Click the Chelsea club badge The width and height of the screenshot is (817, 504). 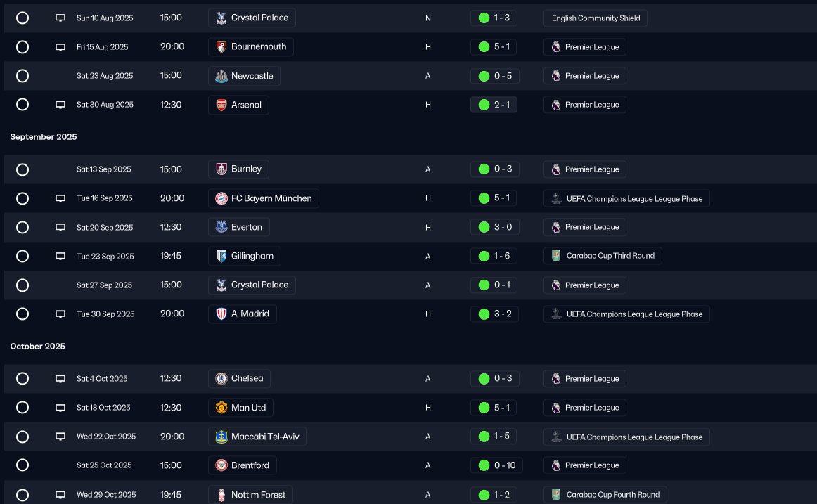click(x=221, y=378)
